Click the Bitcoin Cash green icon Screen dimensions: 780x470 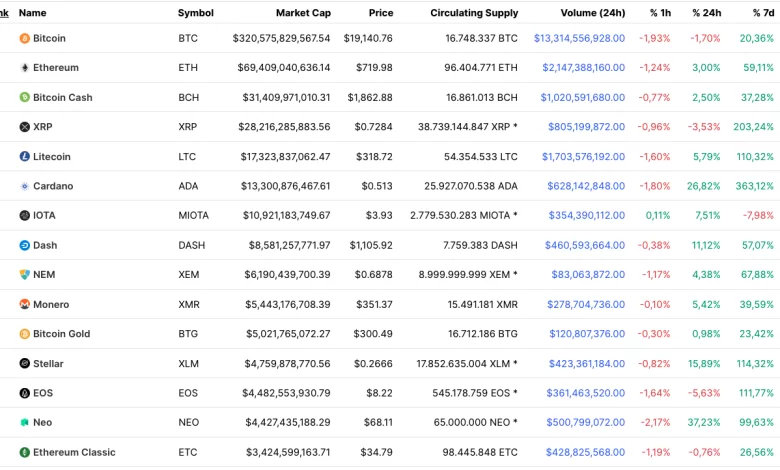point(25,97)
